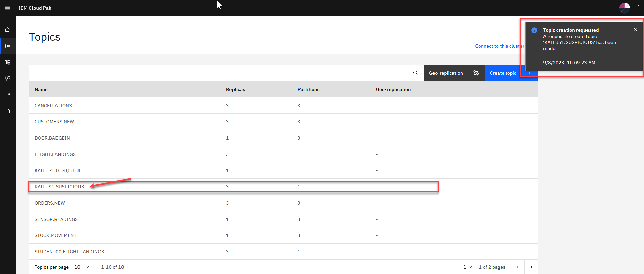Open the Topics sidebar icon

(x=7, y=46)
